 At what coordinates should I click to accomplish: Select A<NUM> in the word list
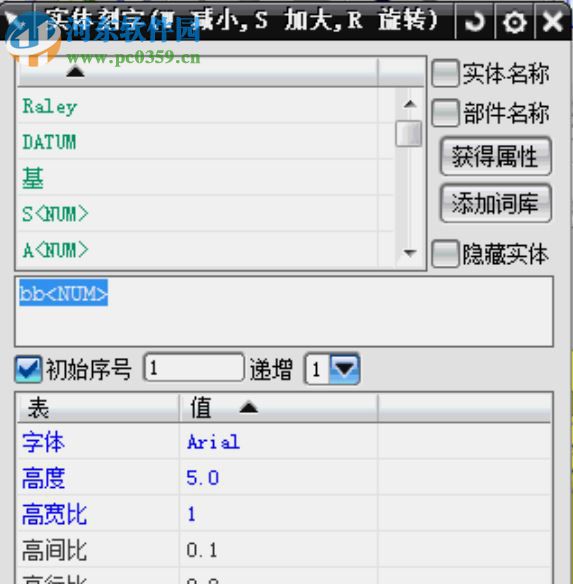coord(206,250)
